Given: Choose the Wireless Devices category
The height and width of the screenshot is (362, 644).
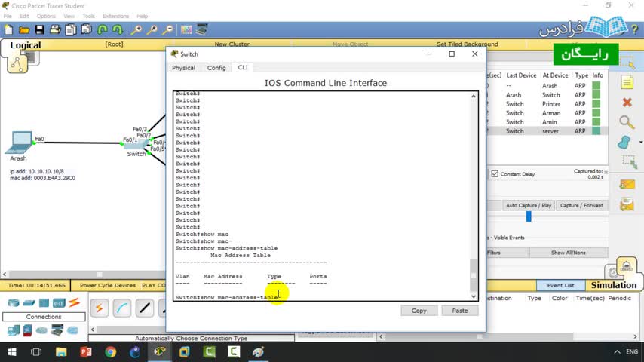Looking at the screenshot, I should [59, 303].
